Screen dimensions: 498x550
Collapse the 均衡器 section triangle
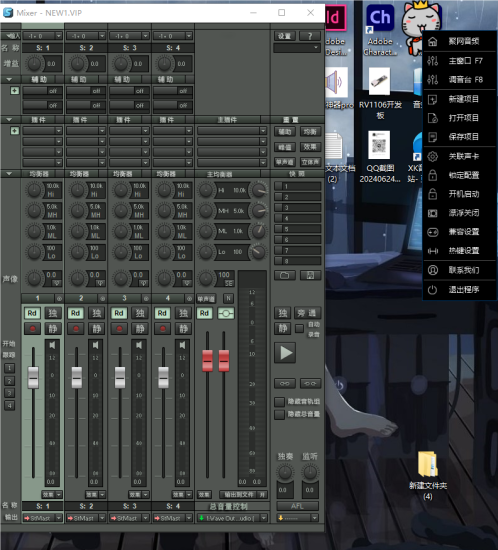coord(9,174)
